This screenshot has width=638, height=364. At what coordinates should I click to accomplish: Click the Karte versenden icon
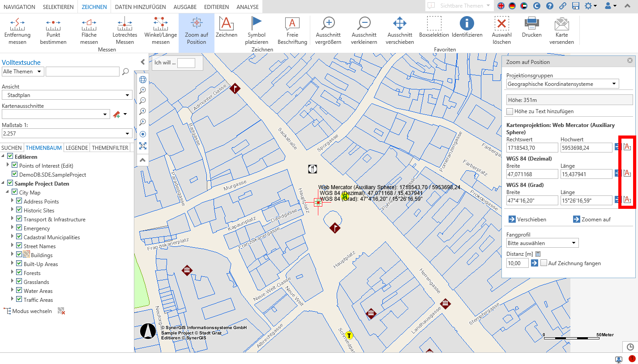(x=561, y=30)
